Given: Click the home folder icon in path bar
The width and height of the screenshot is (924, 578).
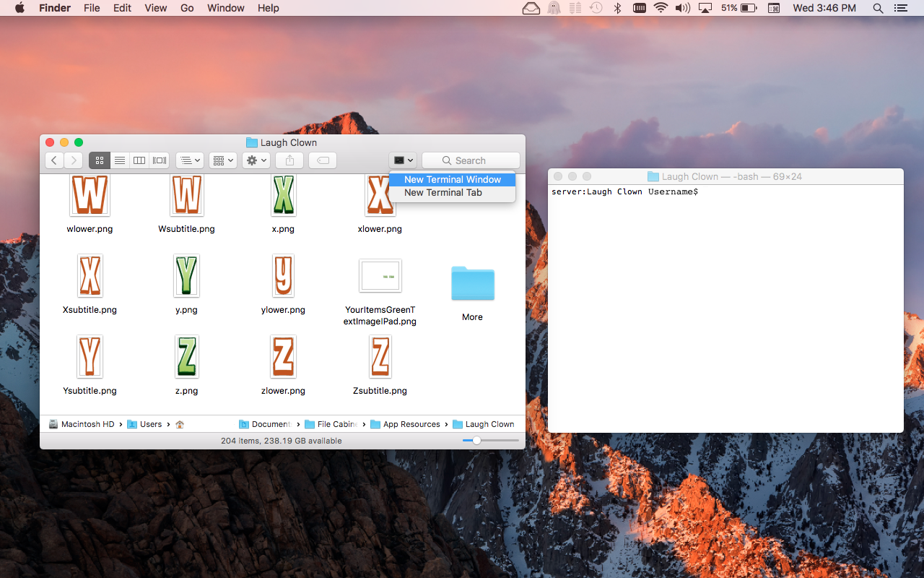Looking at the screenshot, I should point(180,424).
